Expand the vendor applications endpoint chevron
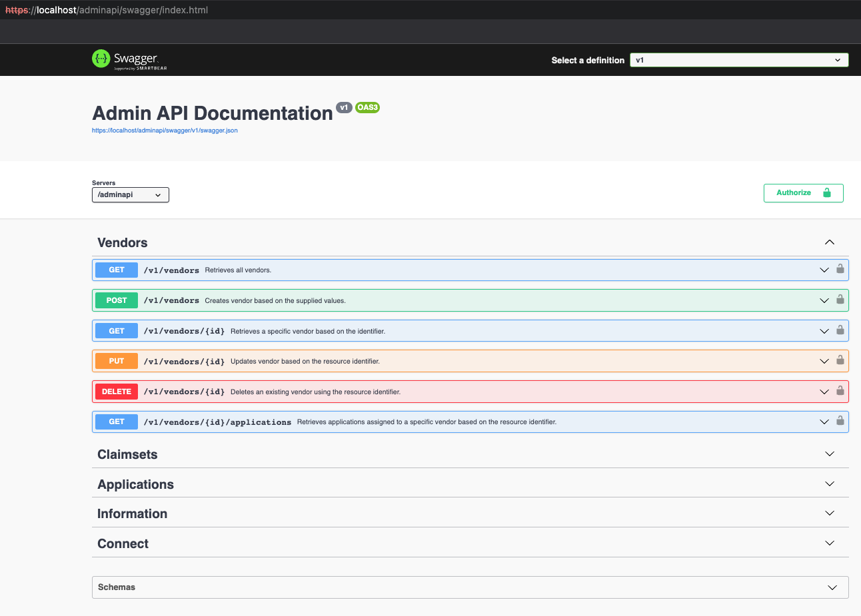Viewport: 861px width, 616px height. (x=824, y=422)
